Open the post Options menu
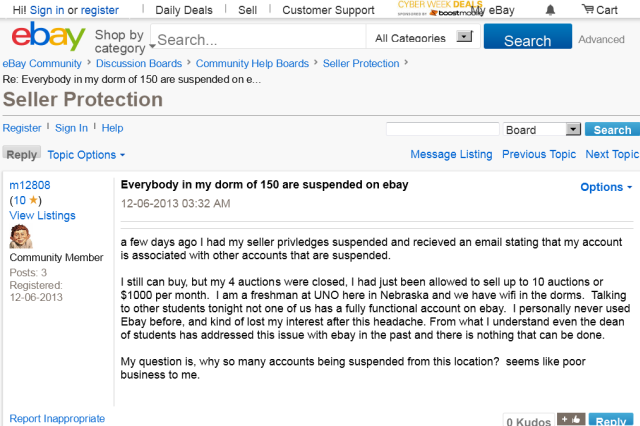 606,187
